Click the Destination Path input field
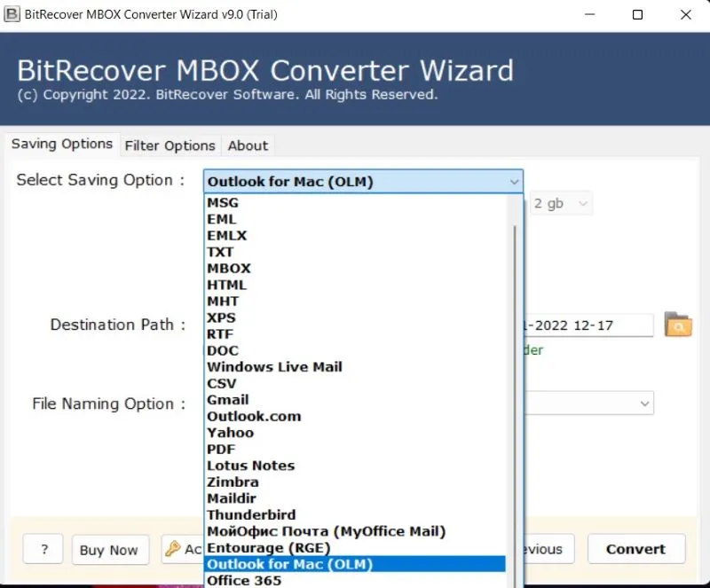Image resolution: width=710 pixels, height=588 pixels. tap(588, 325)
